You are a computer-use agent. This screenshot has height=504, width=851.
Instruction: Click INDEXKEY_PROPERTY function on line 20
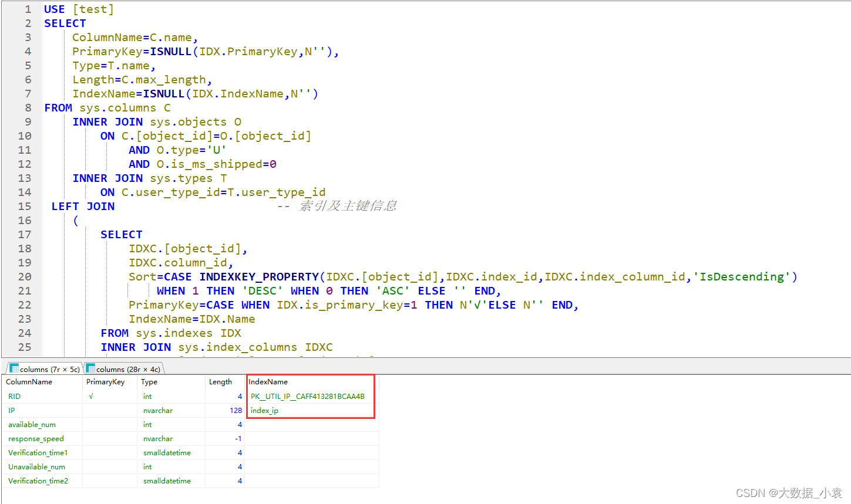pos(259,277)
